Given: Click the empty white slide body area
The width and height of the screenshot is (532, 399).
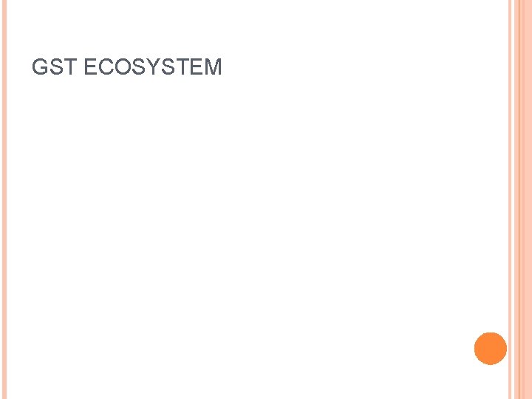Looking at the screenshot, I should 254,220.
